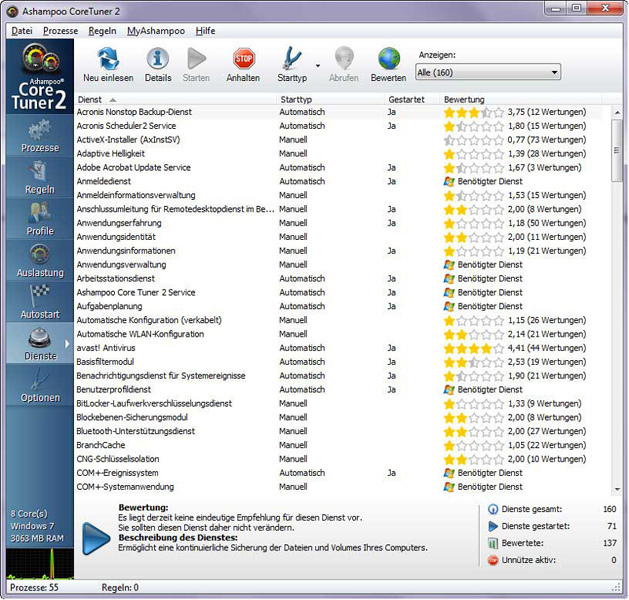629x600 pixels.
Task: Select Ashampoo Core Tuner 2 Service row
Action: pos(338,292)
